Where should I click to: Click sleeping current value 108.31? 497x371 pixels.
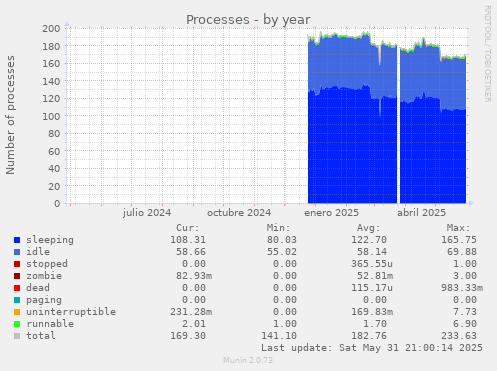188,240
